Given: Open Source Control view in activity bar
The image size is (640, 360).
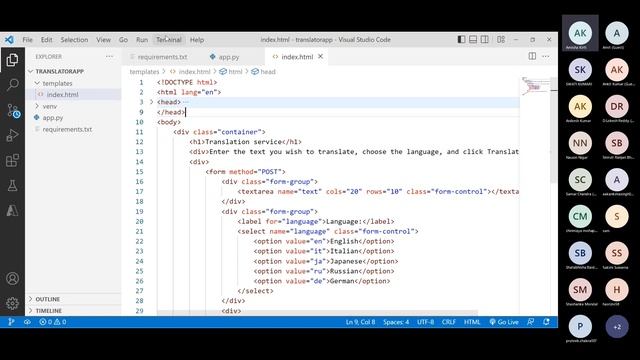Looking at the screenshot, I should (x=13, y=111).
